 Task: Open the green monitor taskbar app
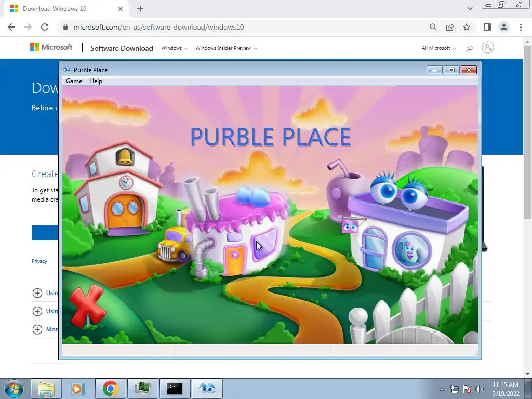(142, 389)
